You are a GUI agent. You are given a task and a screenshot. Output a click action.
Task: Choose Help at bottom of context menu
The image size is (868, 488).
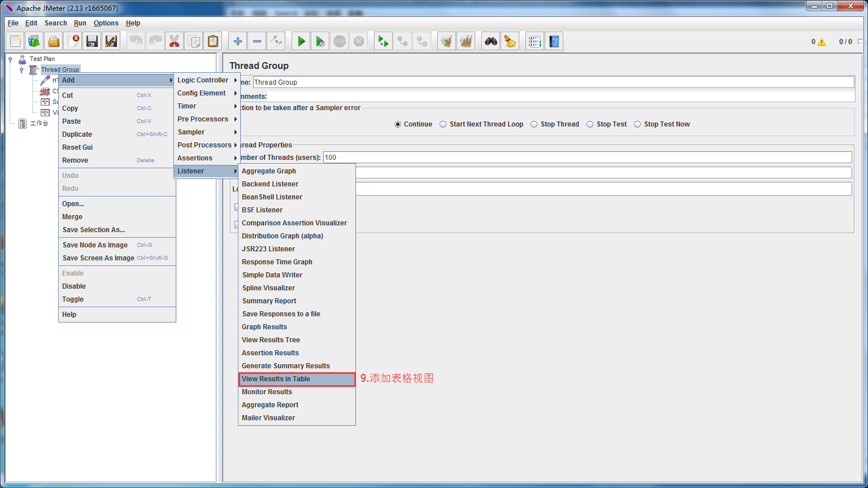[x=117, y=315]
